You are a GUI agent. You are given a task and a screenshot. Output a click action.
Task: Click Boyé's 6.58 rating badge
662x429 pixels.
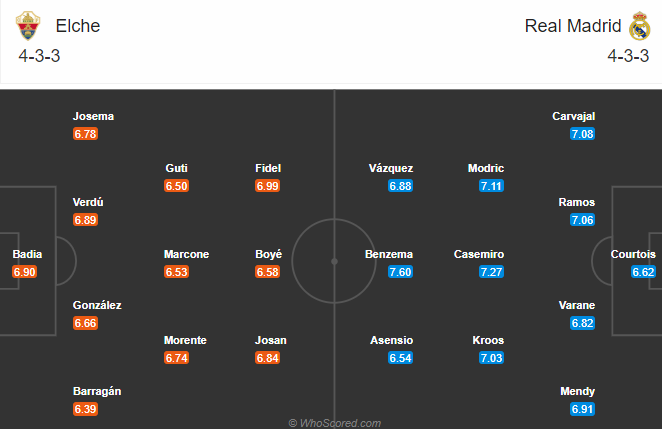(267, 272)
